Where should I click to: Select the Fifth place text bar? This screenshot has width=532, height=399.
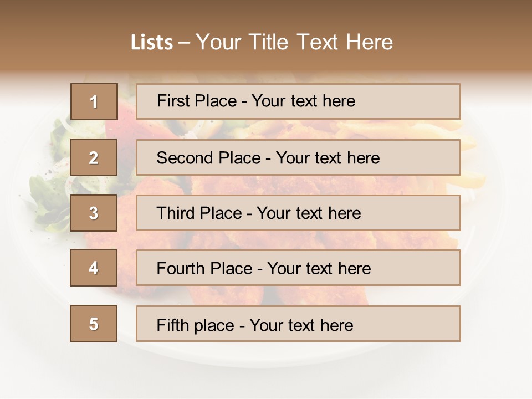[x=298, y=324]
